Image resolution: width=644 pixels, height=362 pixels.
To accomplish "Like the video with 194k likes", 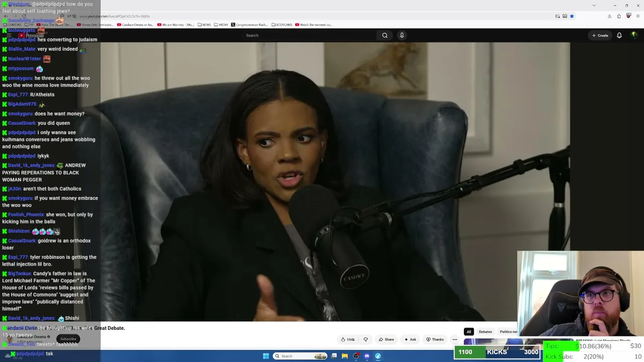I will click(348, 339).
